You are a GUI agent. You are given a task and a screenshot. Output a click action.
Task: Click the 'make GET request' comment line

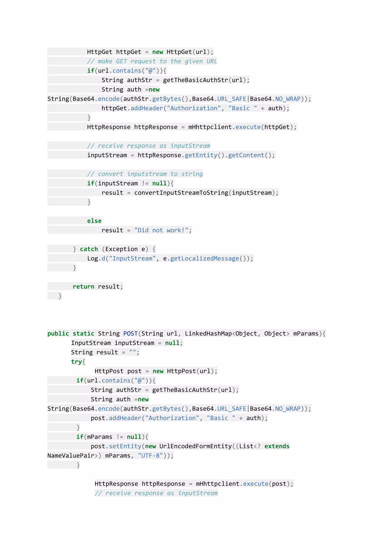(x=152, y=61)
